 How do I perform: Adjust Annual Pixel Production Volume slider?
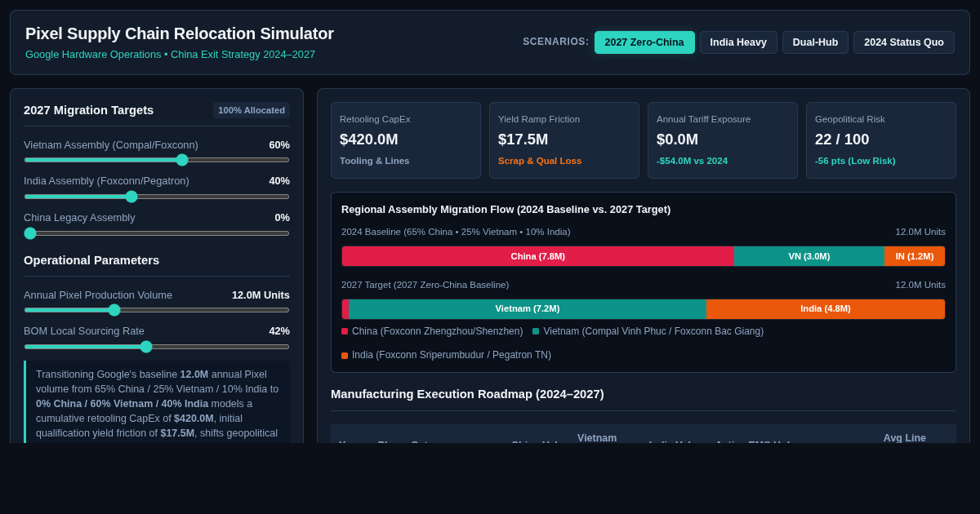[x=114, y=310]
